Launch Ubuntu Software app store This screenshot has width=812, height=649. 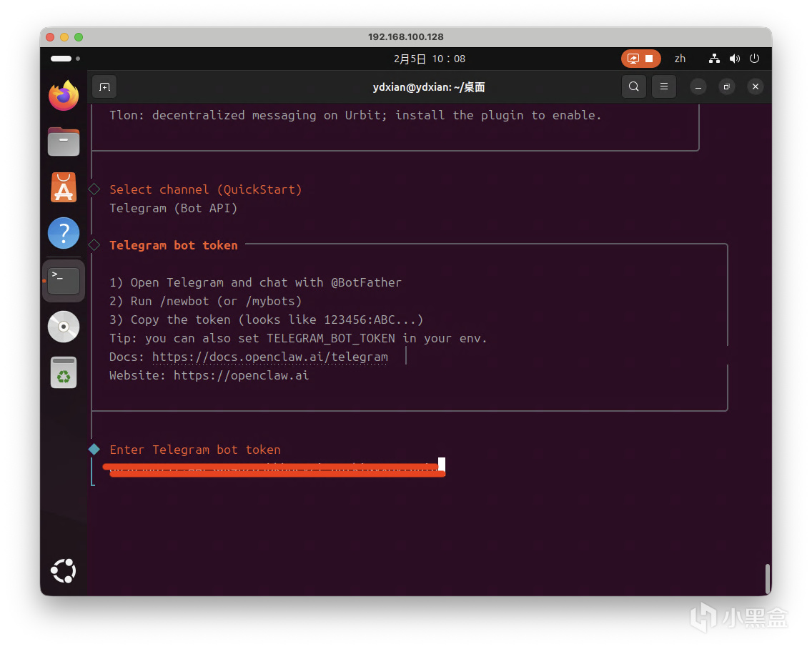click(x=64, y=187)
